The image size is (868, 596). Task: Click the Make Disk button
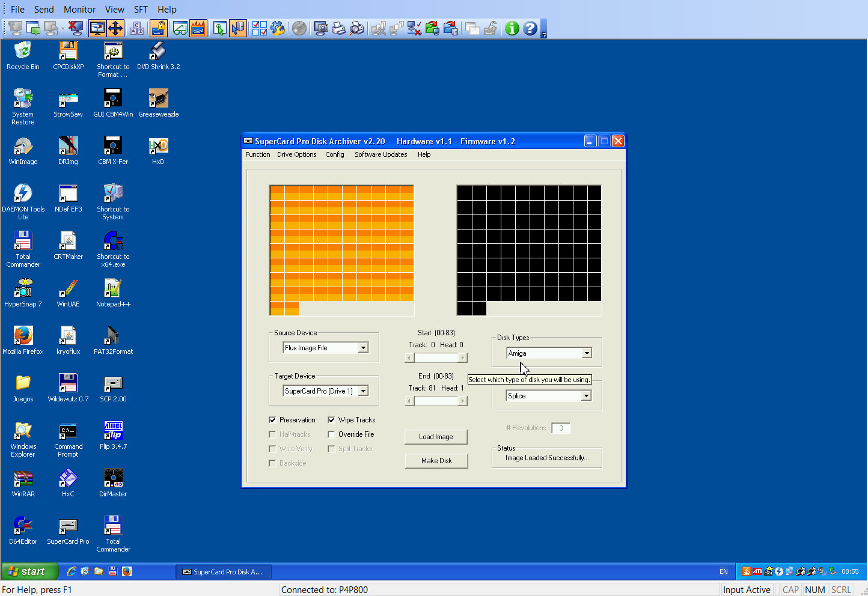pyautogui.click(x=436, y=461)
